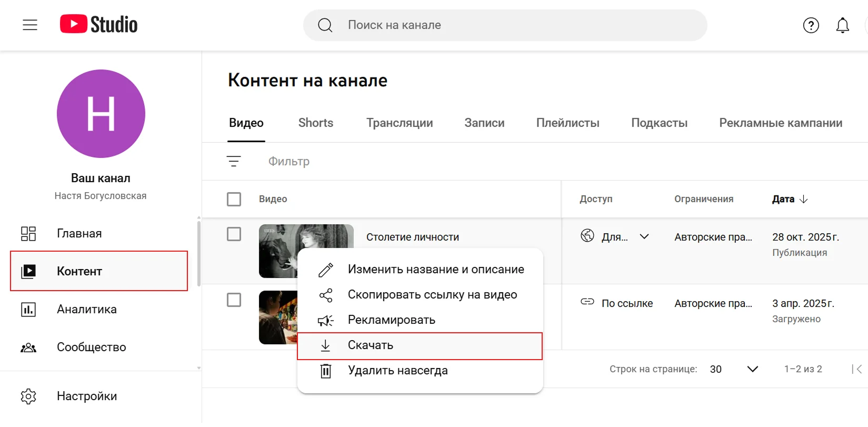
Task: Open Settings in the sidebar
Action: (x=87, y=396)
